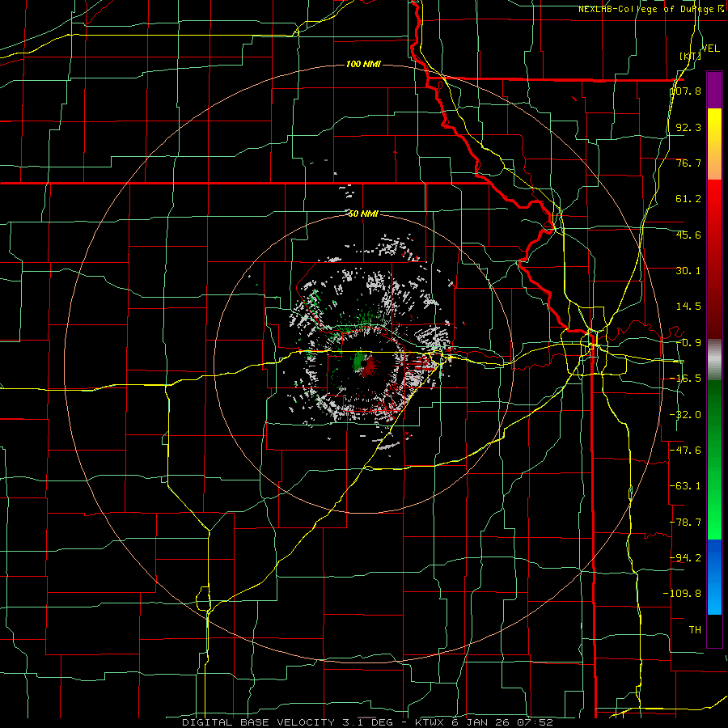Click the '50 NMI' range ring label
This screenshot has height=728, width=728.
coord(363,214)
